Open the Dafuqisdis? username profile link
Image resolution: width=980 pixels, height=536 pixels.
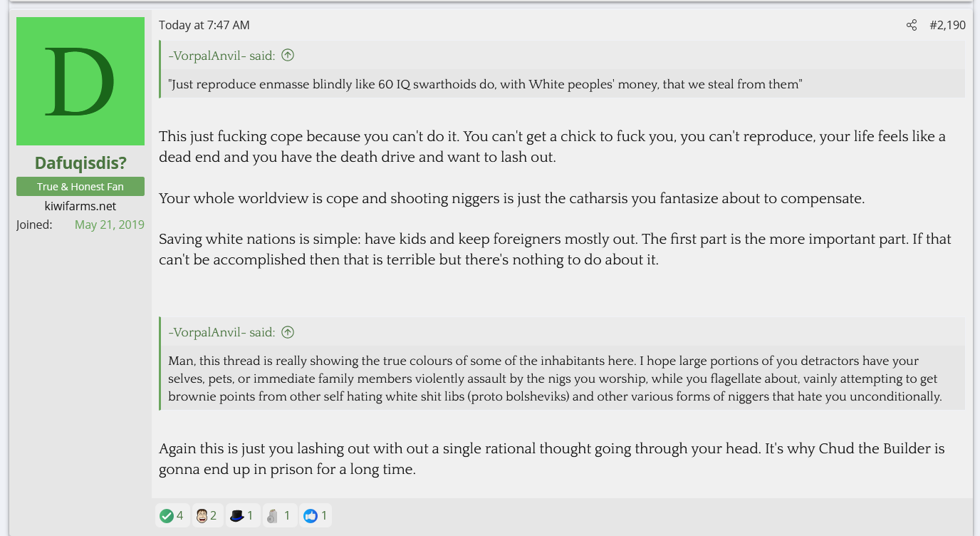click(x=80, y=163)
